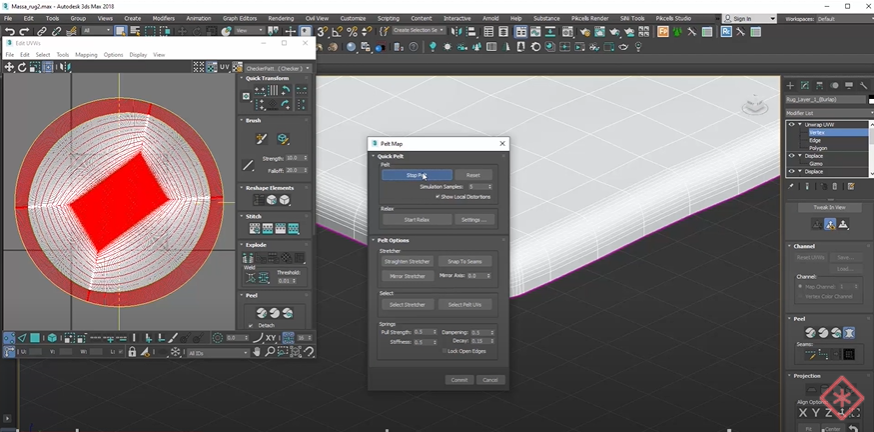The width and height of the screenshot is (874, 432).
Task: Click the Undo arrow in main toolbar
Action: coord(8,32)
